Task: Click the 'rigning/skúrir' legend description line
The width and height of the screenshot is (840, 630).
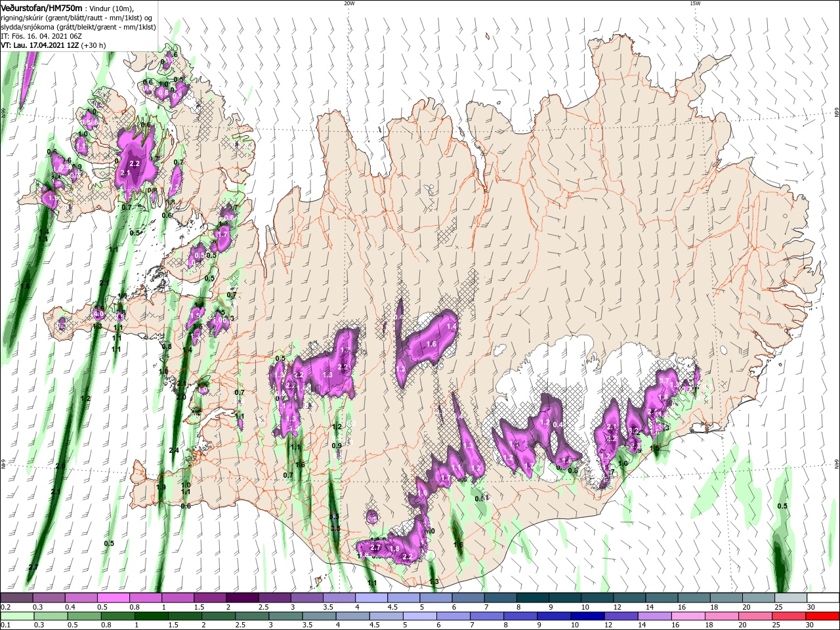Action: [x=77, y=18]
